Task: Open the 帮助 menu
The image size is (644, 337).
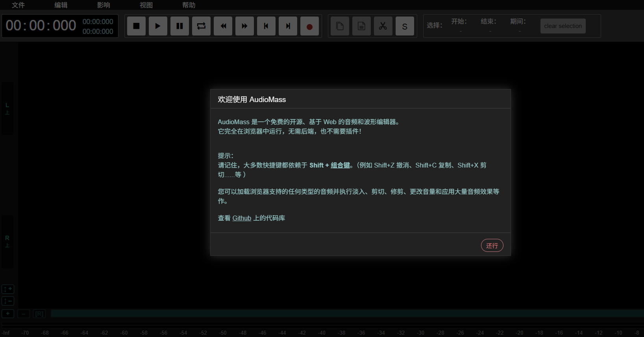Action: coord(189,5)
